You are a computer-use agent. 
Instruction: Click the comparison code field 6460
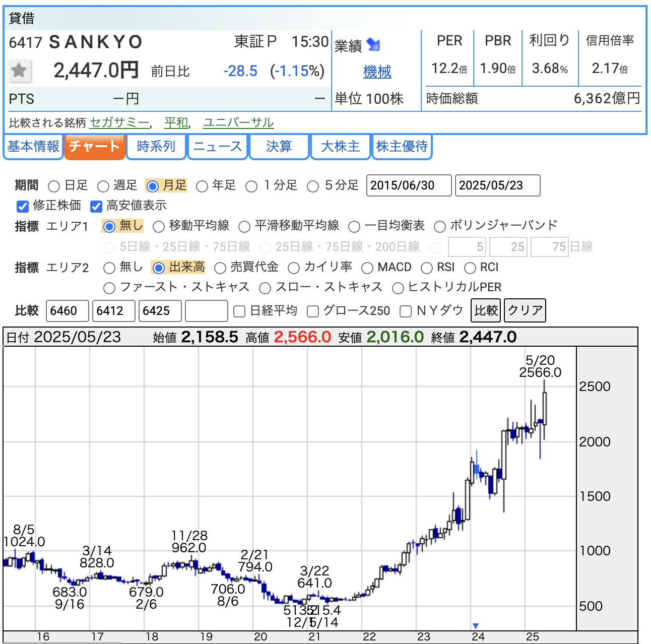click(x=68, y=311)
